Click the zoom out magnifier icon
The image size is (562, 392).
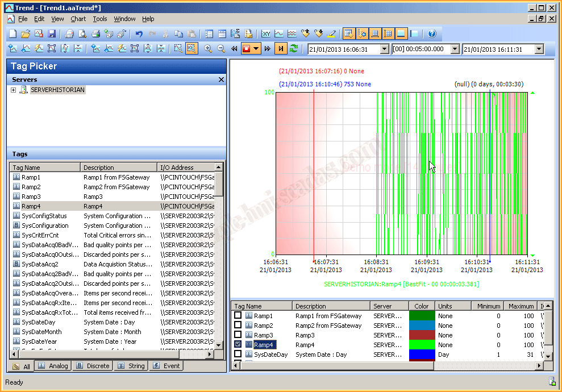pos(221,49)
